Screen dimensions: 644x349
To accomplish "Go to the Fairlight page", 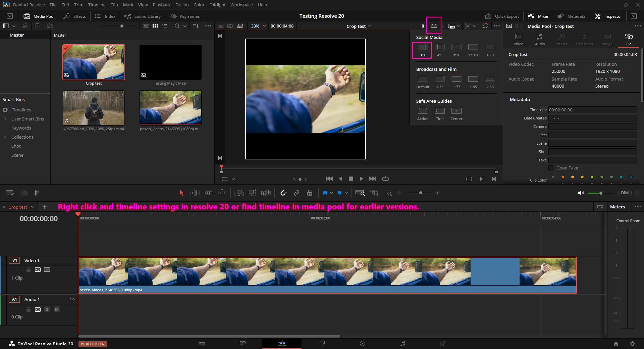I will 402,343.
